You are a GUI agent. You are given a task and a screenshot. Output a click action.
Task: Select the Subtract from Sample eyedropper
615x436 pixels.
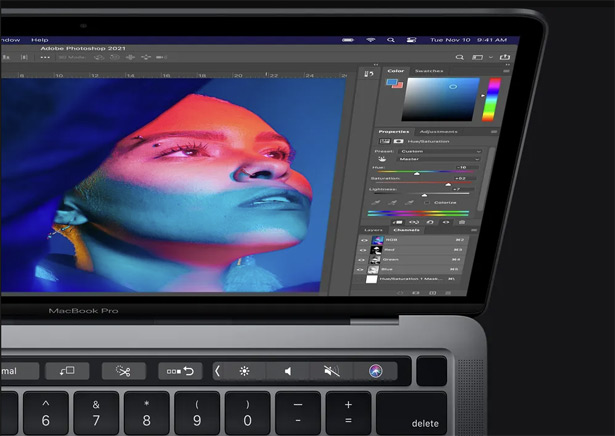408,203
